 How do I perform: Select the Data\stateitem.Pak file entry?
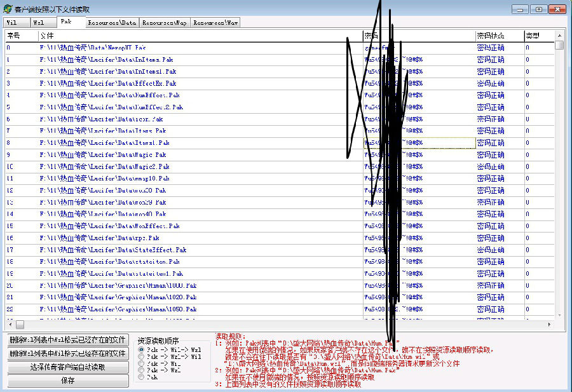[x=109, y=262]
